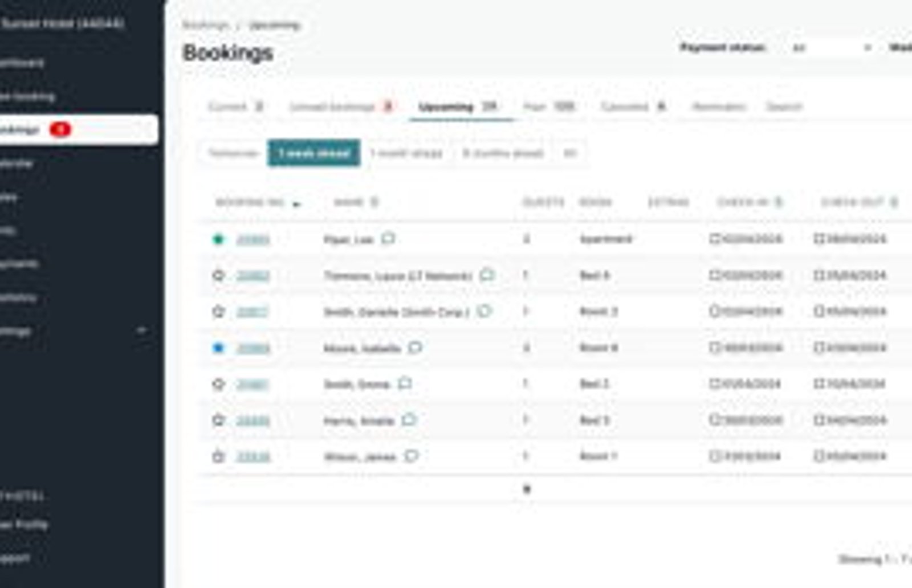Open the booking number link for Smith, Emma
912x588 pixels.
253,385
